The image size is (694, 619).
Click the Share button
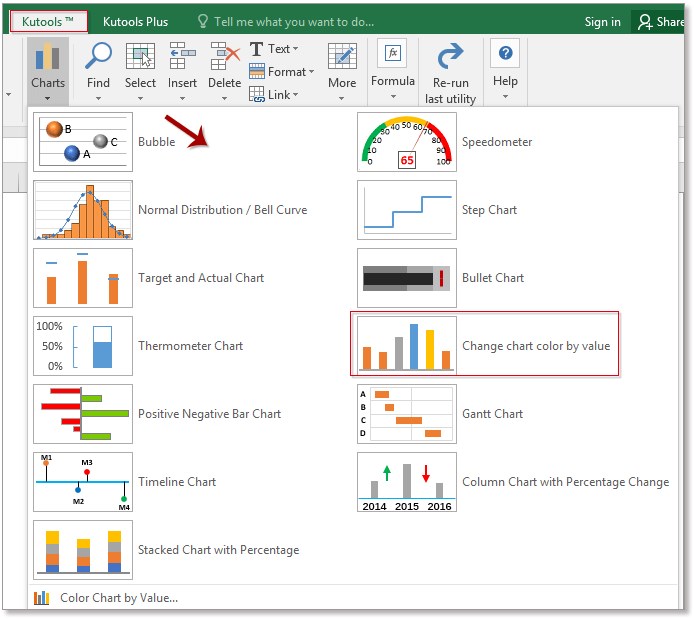tap(660, 22)
